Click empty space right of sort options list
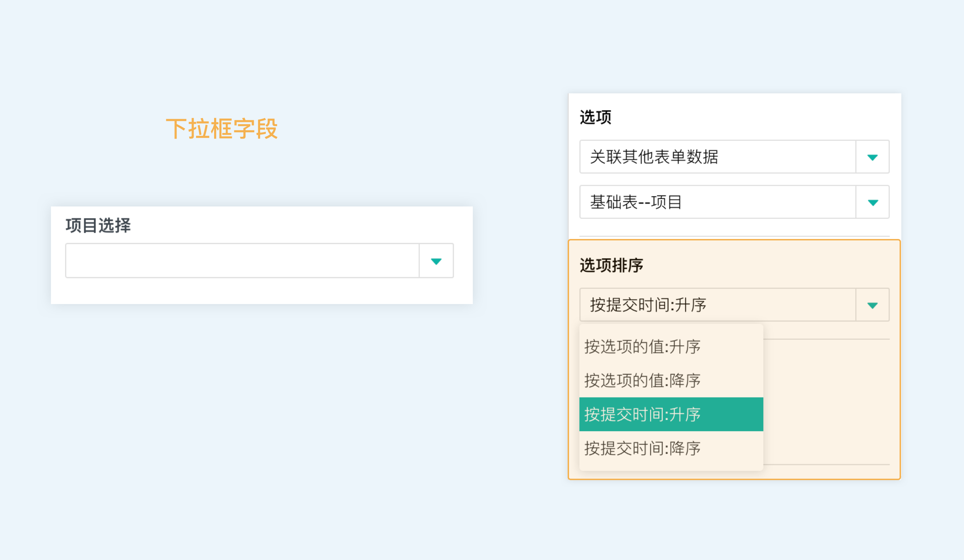Screen dimensions: 964x560 click(x=826, y=401)
